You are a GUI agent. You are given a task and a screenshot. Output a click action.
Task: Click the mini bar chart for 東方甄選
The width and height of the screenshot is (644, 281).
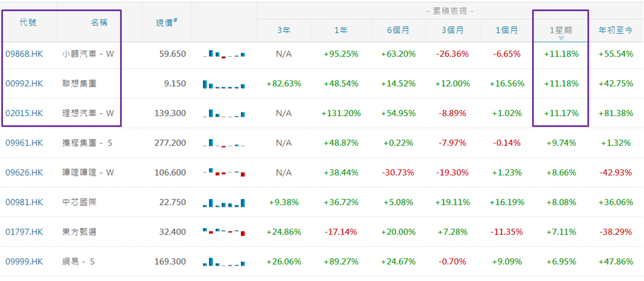point(224,232)
